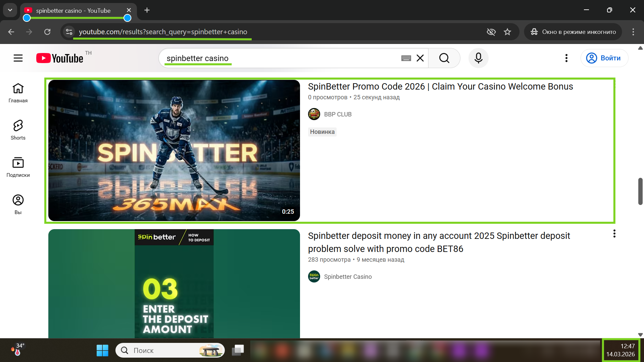644x362 pixels.
Task: Bookmark this page with the star icon
Action: point(507,32)
